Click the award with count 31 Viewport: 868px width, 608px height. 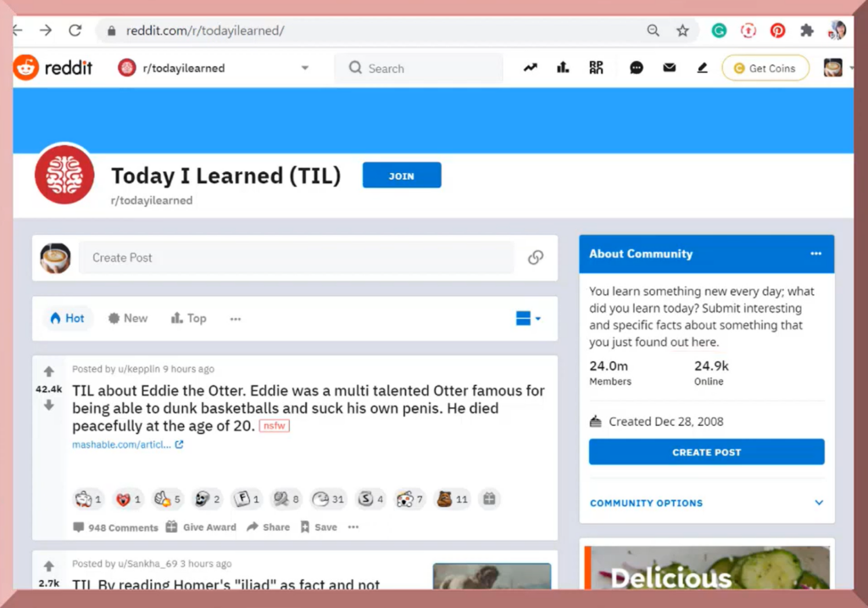click(327, 499)
